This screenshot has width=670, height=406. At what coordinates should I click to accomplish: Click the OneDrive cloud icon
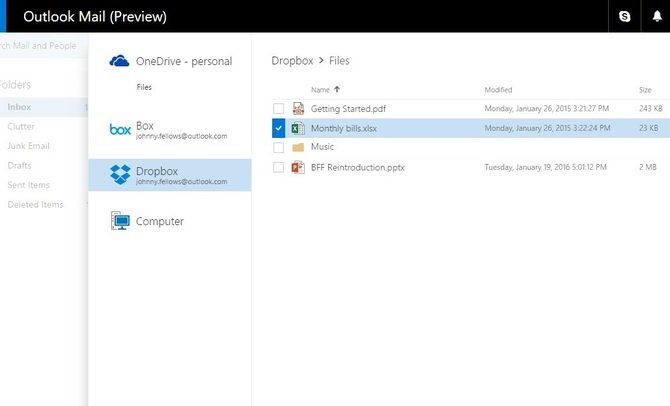coord(120,61)
